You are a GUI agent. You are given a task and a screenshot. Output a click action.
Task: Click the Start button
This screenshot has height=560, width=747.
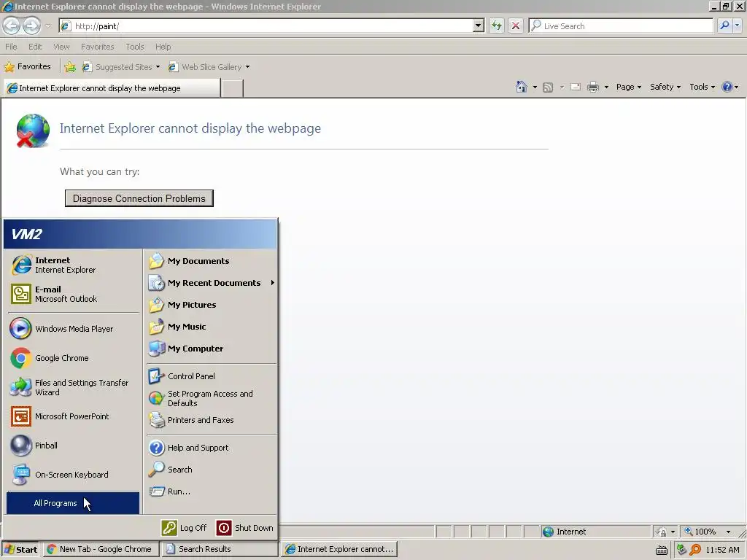21,549
